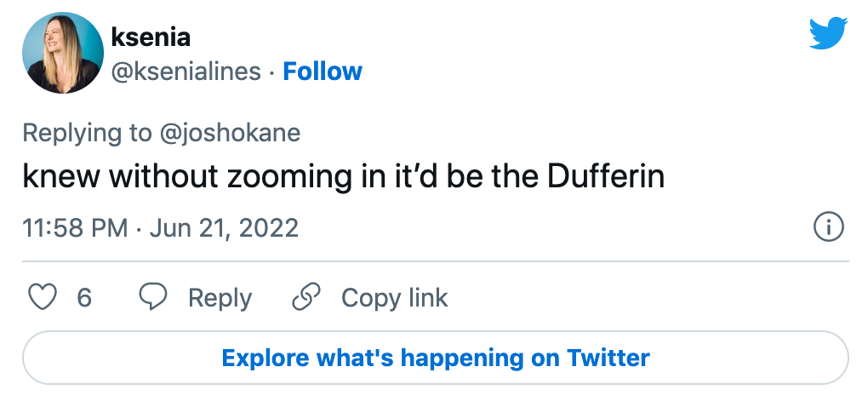The image size is (868, 407).
Task: Click the @ksenialines handle
Action: coord(186,72)
